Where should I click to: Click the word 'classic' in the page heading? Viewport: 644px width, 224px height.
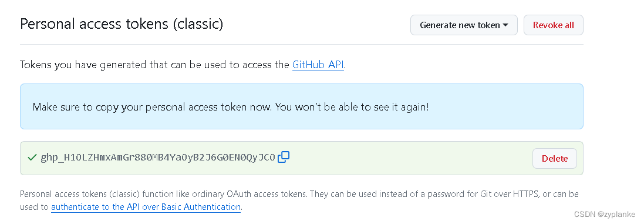pyautogui.click(x=198, y=24)
